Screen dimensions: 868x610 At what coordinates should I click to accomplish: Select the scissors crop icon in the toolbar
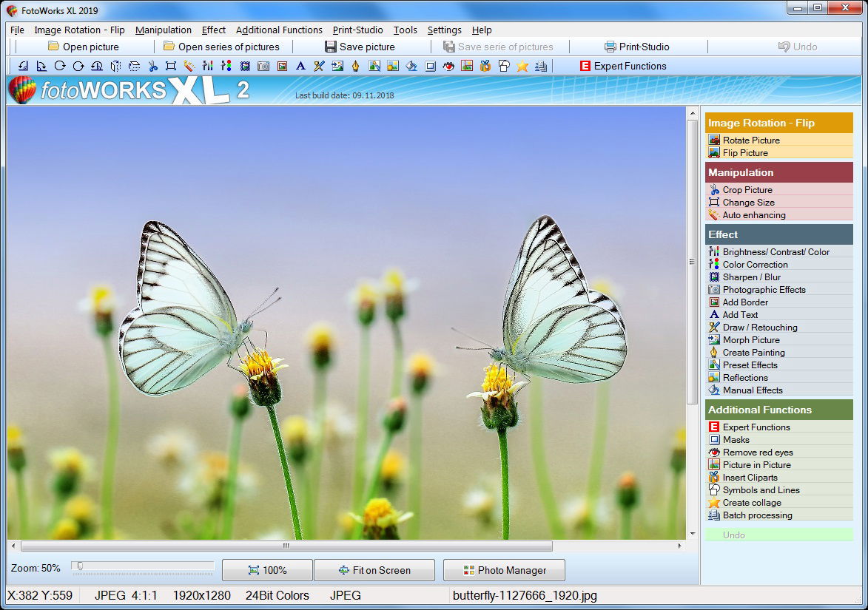pyautogui.click(x=152, y=67)
